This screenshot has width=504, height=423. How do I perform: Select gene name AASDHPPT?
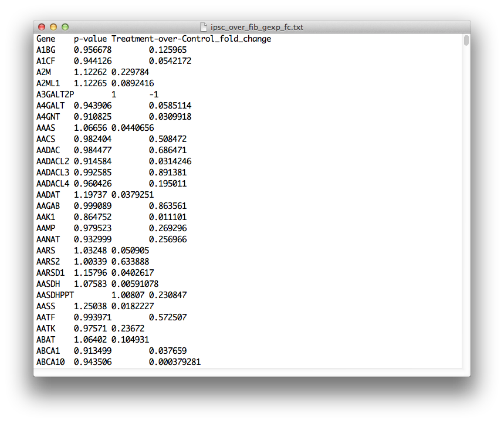55,295
